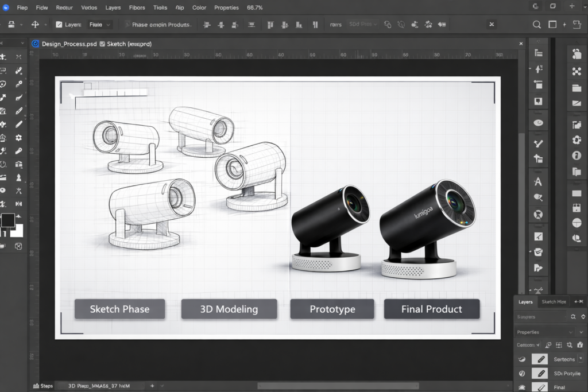Screen dimensions: 588x392
Task: Click the folder icon in the far-right panel strip
Action: [x=577, y=88]
